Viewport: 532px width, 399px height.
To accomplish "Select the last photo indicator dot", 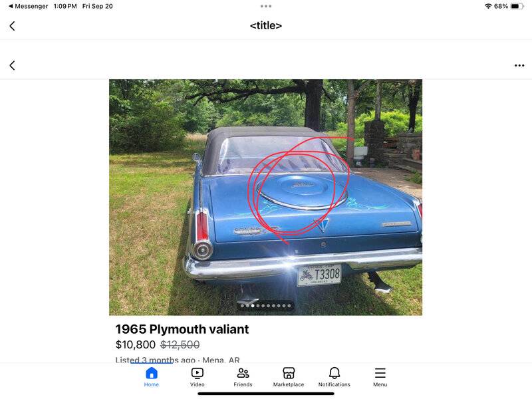I will pyautogui.click(x=289, y=306).
